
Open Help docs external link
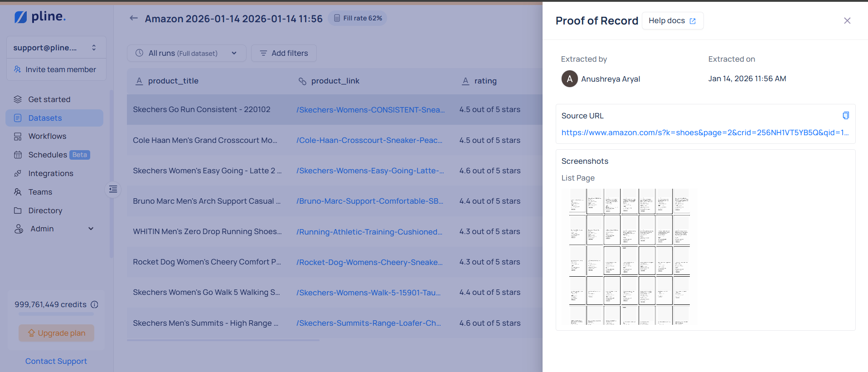point(672,21)
